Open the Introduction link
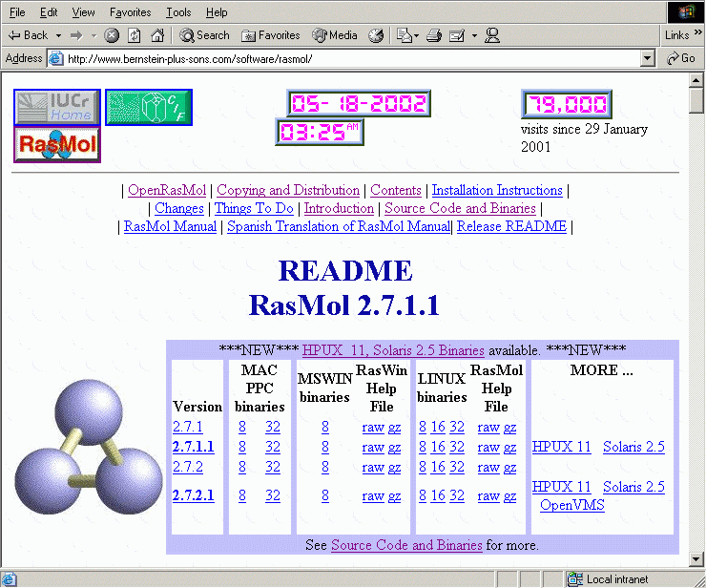 339,208
